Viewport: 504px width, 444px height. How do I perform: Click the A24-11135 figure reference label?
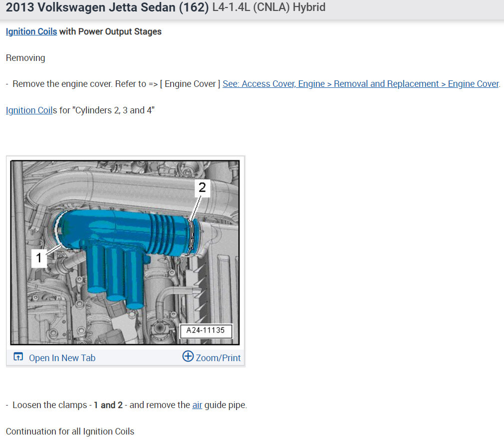click(206, 331)
